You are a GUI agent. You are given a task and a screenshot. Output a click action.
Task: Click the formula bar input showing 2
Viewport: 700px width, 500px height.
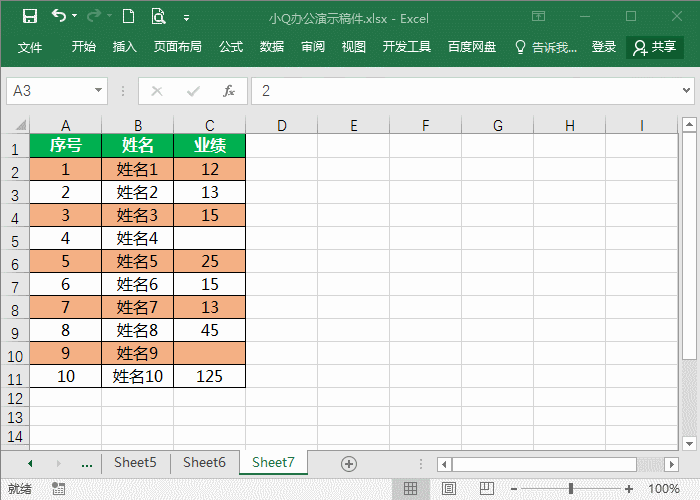tap(464, 91)
